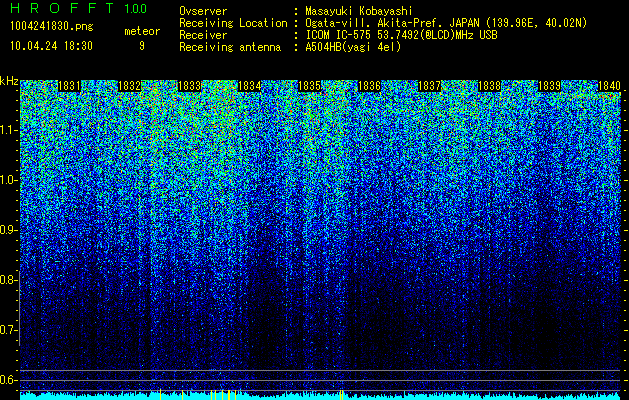
Task: Click the 0.7 frequency axis label
Action: [x=9, y=330]
